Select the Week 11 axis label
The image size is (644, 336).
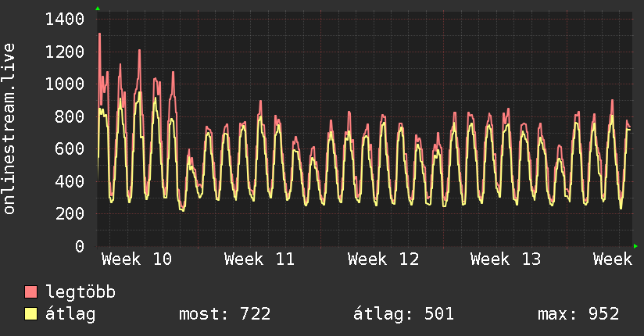(259, 259)
